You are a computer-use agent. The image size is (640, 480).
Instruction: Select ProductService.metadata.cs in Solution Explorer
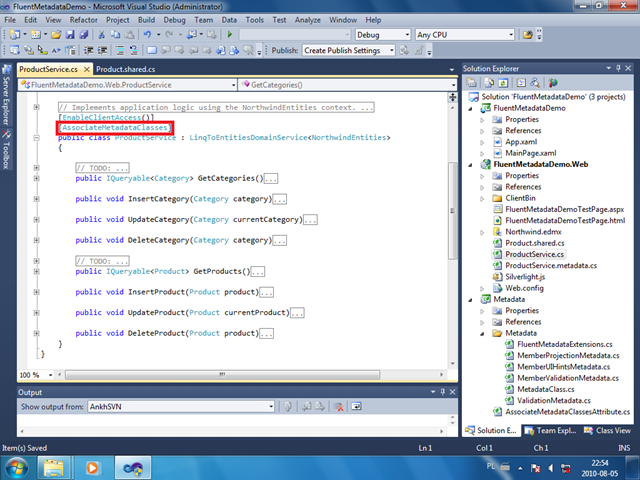tap(551, 265)
